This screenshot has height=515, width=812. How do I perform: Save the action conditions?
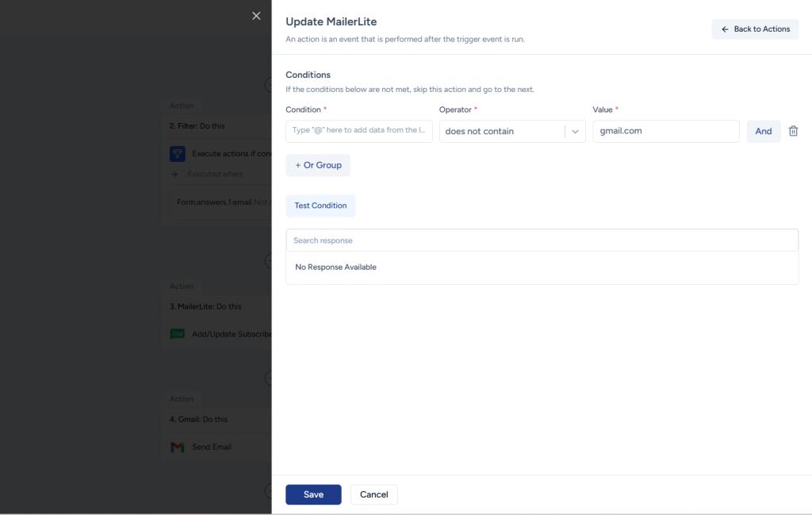(313, 494)
